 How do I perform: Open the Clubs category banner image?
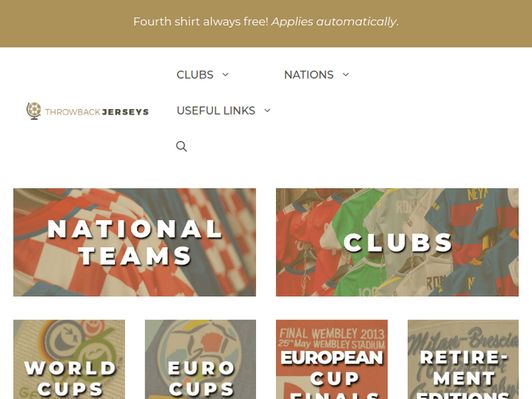pyautogui.click(x=397, y=242)
